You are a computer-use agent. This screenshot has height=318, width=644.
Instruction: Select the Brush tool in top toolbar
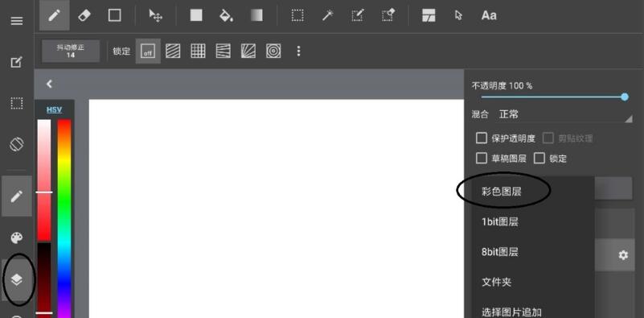(x=54, y=15)
